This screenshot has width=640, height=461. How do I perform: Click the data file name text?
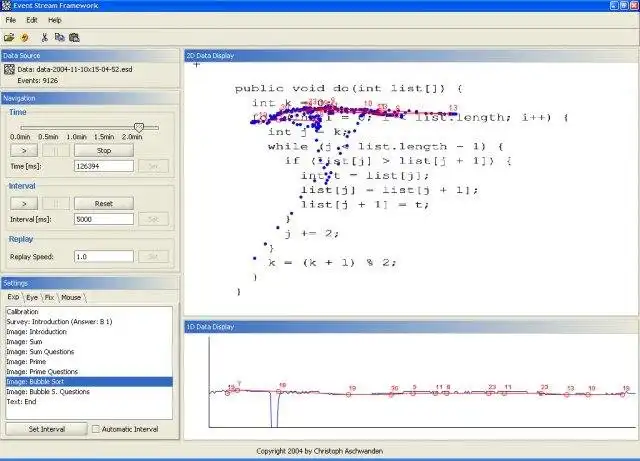tap(75, 69)
